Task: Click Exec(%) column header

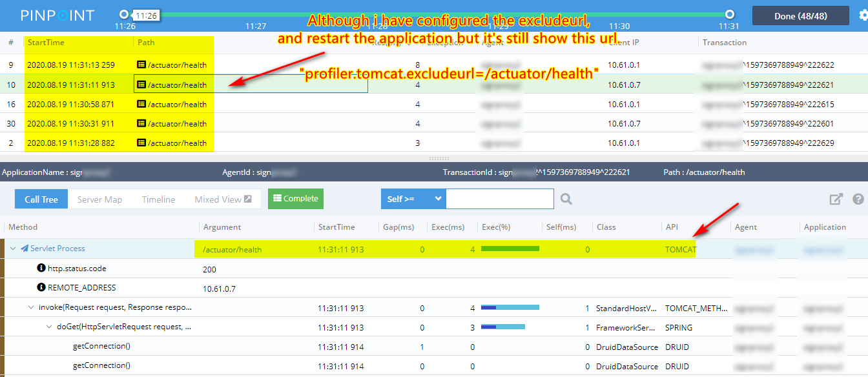Action: (x=497, y=227)
